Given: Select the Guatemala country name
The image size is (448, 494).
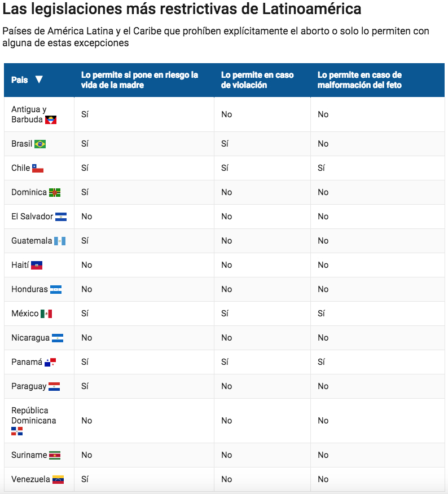Looking at the screenshot, I should click(32, 241).
